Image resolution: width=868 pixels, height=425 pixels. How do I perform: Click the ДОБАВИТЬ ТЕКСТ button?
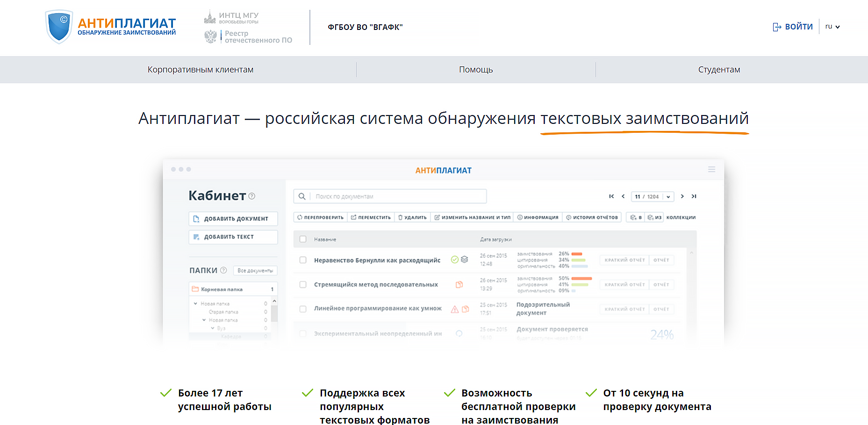coord(233,237)
